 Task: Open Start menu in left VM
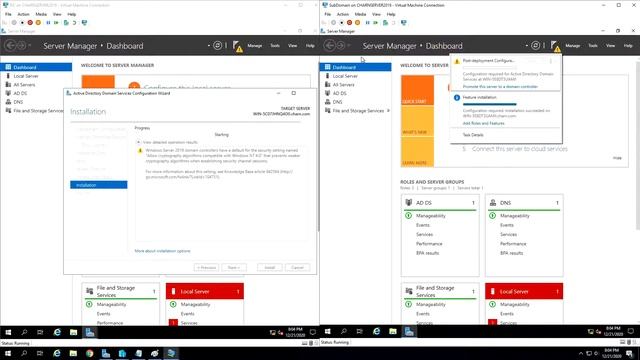[8, 332]
